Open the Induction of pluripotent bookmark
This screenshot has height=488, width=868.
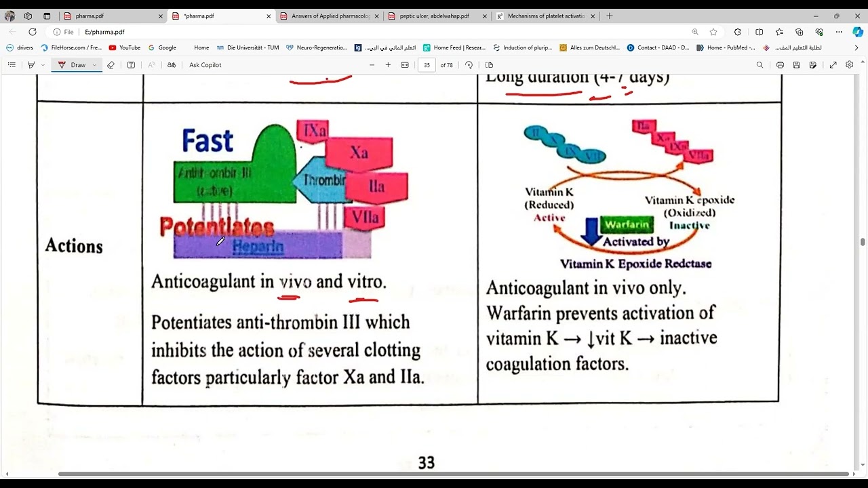pos(523,47)
